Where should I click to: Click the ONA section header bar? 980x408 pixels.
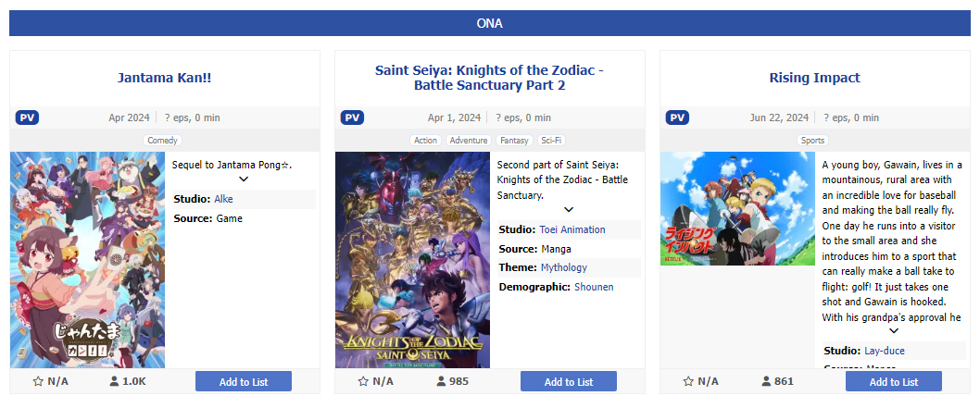[x=489, y=23]
